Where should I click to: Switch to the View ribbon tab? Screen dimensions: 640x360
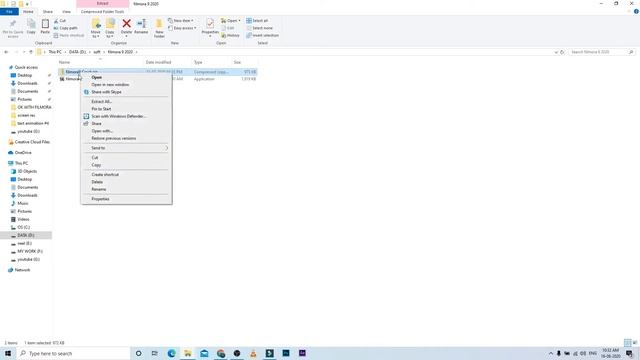(66, 12)
